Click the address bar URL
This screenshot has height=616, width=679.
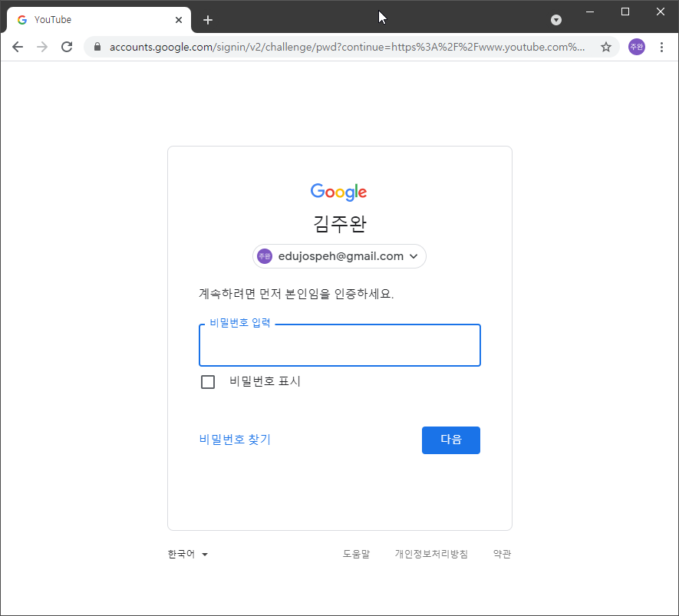click(x=347, y=47)
